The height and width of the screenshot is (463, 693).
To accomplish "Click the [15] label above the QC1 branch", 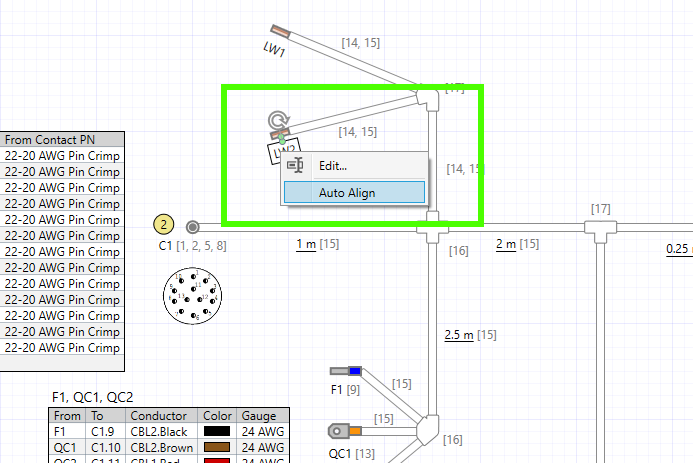I will [383, 418].
